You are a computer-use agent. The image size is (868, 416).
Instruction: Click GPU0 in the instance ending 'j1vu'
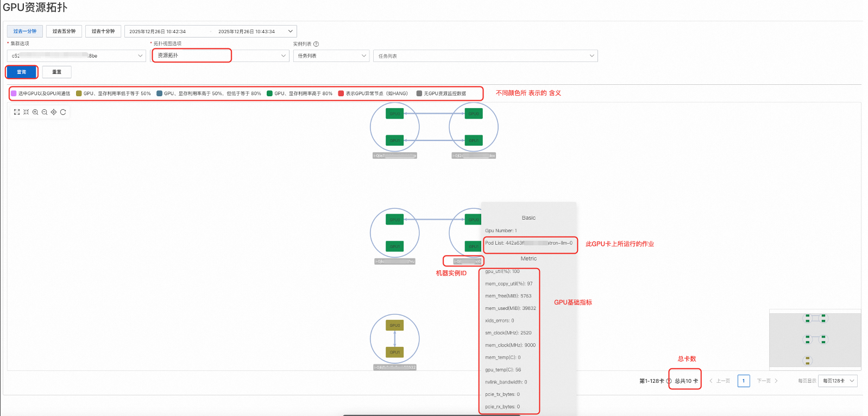point(395,220)
